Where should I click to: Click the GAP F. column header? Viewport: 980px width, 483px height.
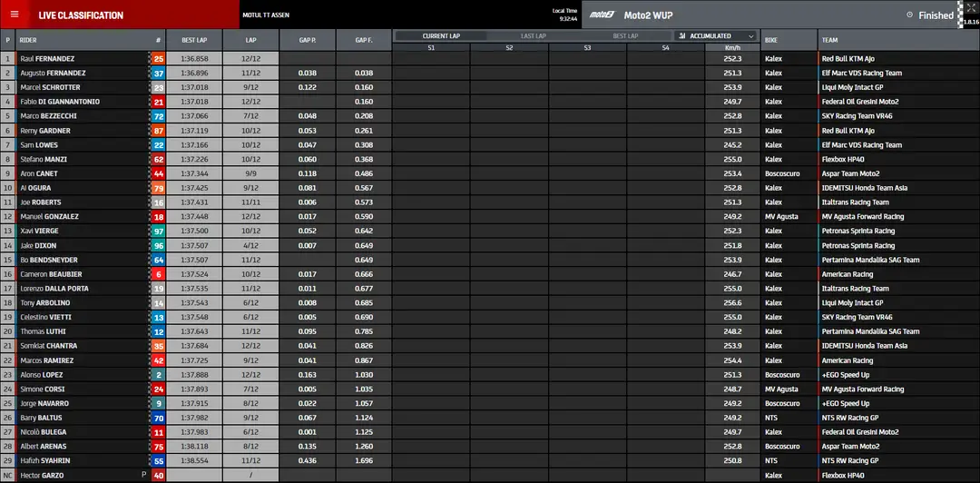[x=364, y=40]
